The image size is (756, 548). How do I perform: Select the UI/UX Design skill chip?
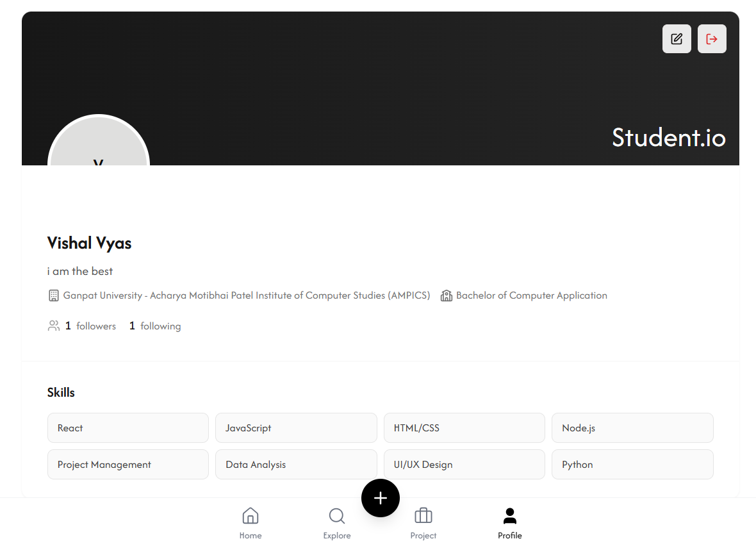coord(464,464)
